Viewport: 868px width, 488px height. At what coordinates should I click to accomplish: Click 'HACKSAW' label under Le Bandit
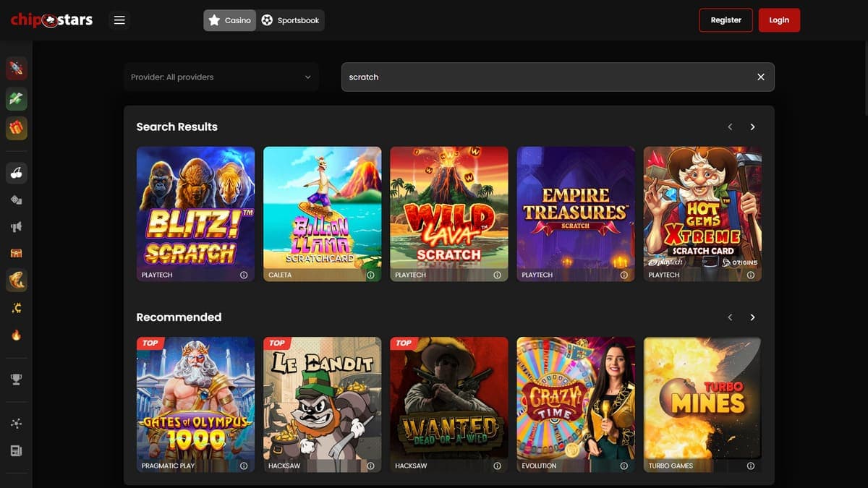(x=284, y=466)
